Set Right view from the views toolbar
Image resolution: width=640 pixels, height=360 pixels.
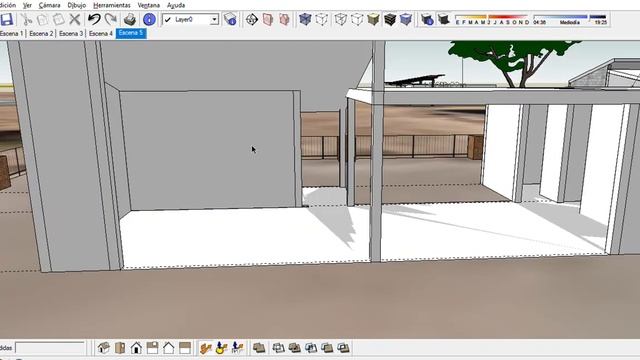coord(152,348)
